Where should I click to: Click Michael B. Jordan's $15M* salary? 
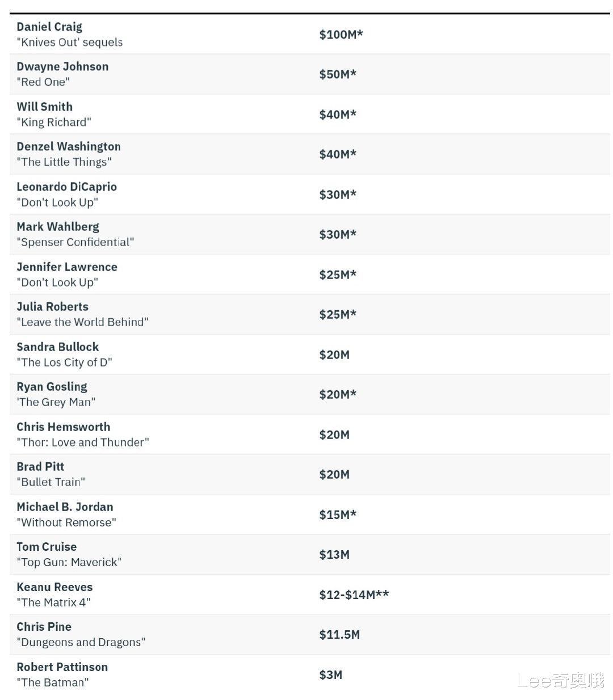(338, 515)
